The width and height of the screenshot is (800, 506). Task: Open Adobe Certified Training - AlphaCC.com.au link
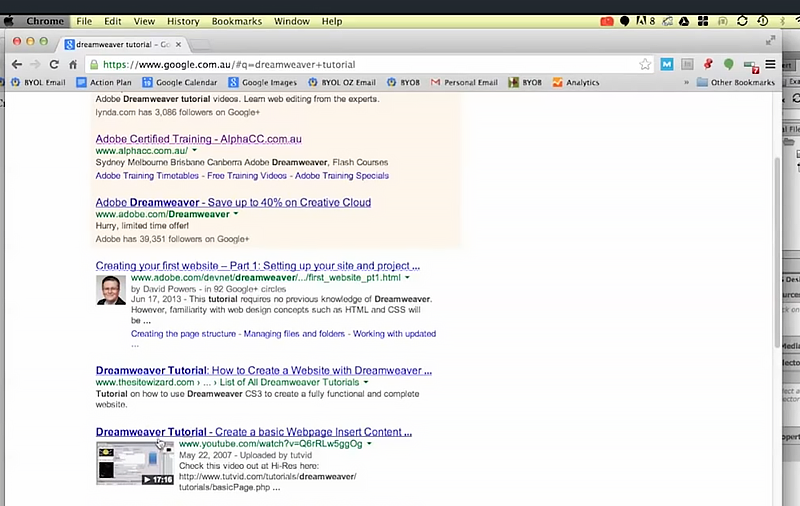198,139
